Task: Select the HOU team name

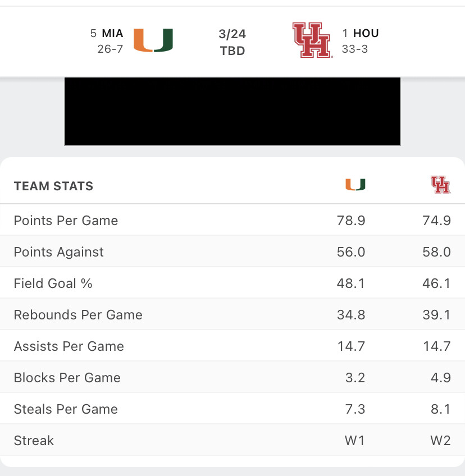Action: 366,33
